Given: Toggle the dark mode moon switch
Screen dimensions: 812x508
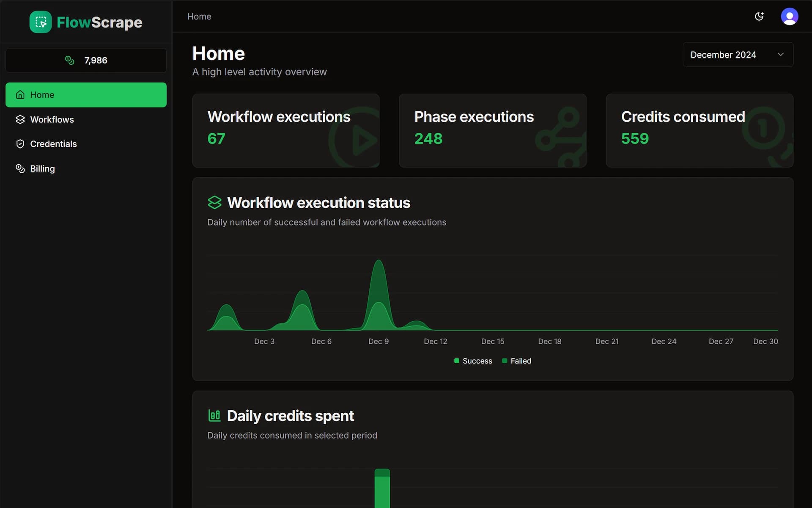Looking at the screenshot, I should (759, 17).
